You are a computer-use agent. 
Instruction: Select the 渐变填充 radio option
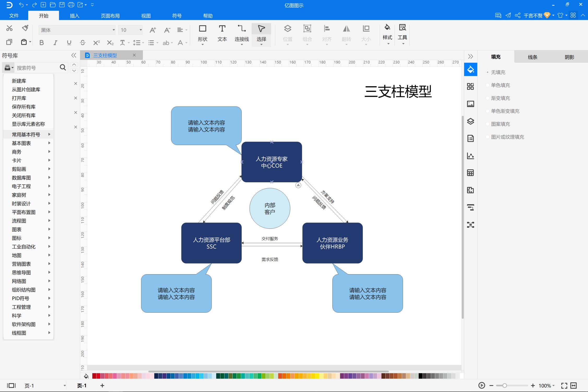(x=487, y=98)
